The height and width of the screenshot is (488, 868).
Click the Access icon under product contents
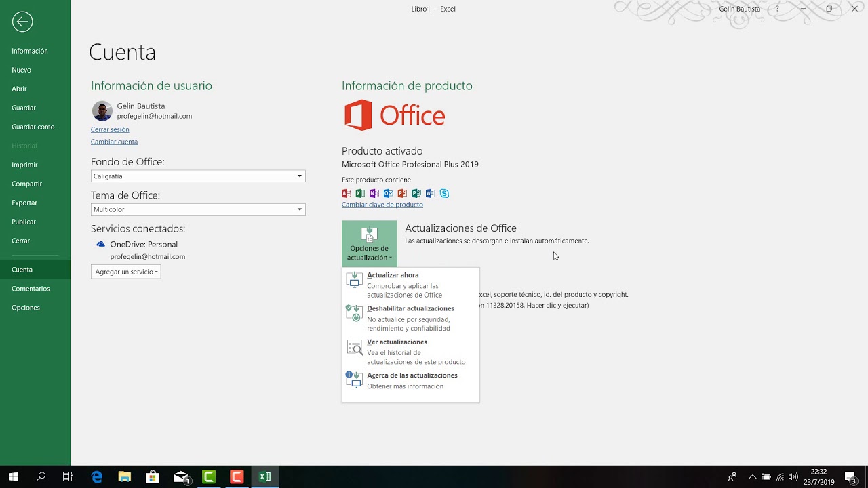point(347,193)
